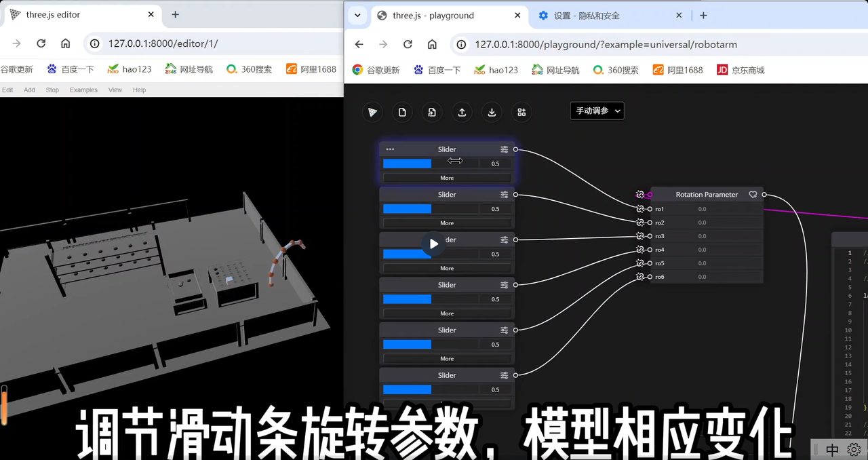Click the 0.0 value in the ro1 row

coord(703,209)
